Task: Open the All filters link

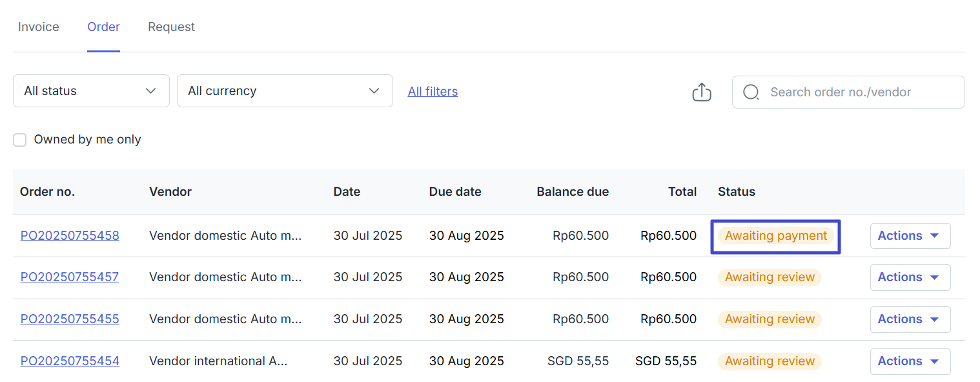Action: pos(433,92)
